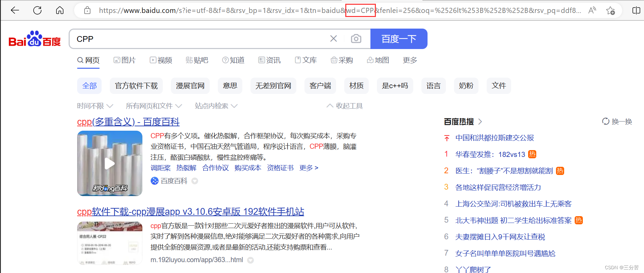Open the m.192luyou.com source link

click(x=196, y=260)
